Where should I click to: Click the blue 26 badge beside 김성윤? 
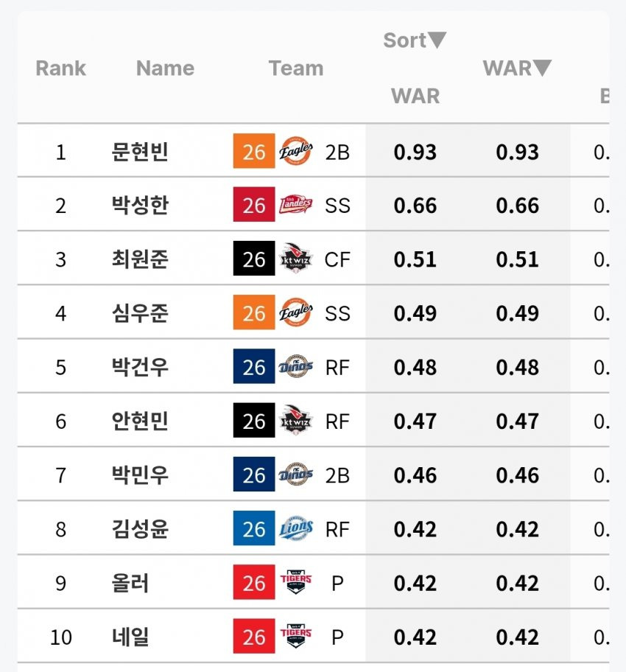[253, 529]
